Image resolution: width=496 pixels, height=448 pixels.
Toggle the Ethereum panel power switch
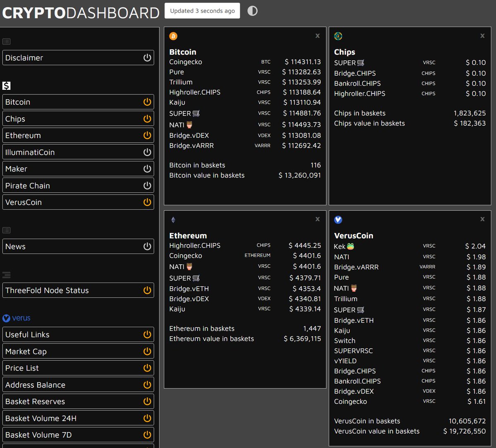point(147,135)
